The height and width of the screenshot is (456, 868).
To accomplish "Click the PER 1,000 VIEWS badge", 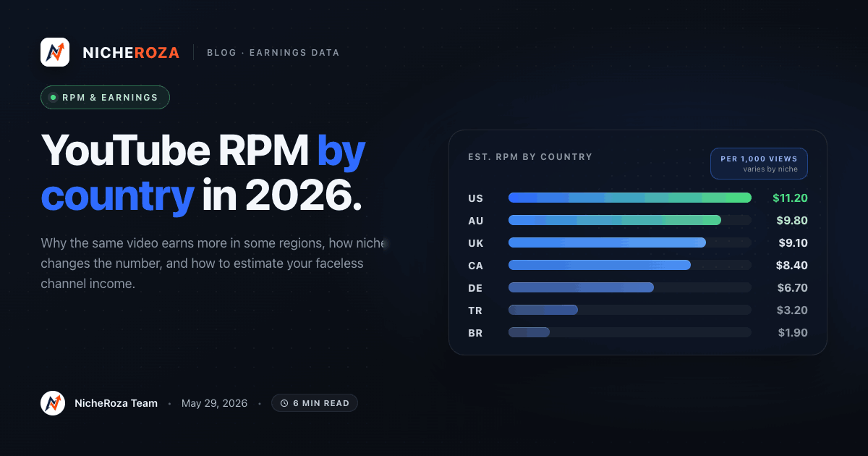I will tap(759, 164).
